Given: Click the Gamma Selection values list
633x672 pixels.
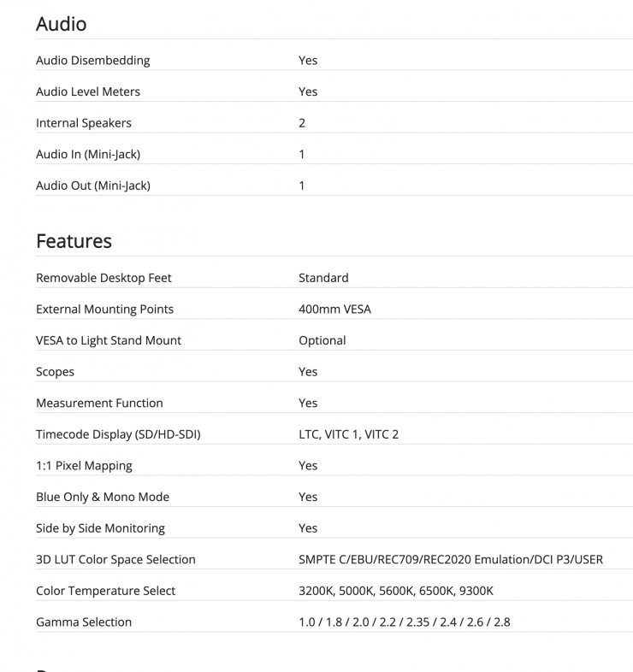Looking at the screenshot, I should 404,622.
